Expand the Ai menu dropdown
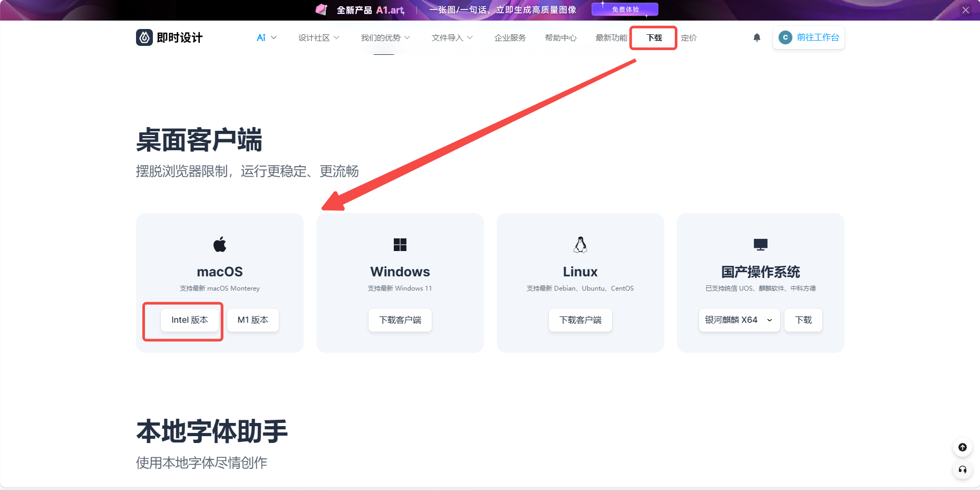Screen dimensions: 980x491 tap(266, 37)
